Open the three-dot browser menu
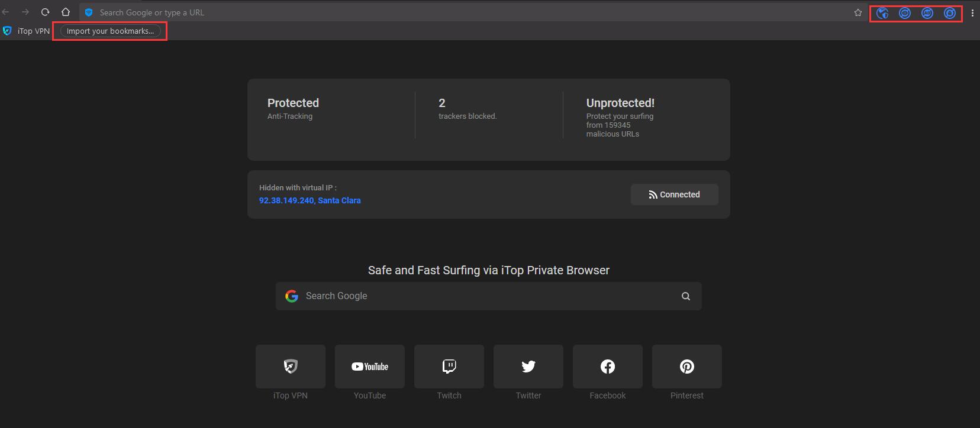The height and width of the screenshot is (428, 980). [x=972, y=12]
